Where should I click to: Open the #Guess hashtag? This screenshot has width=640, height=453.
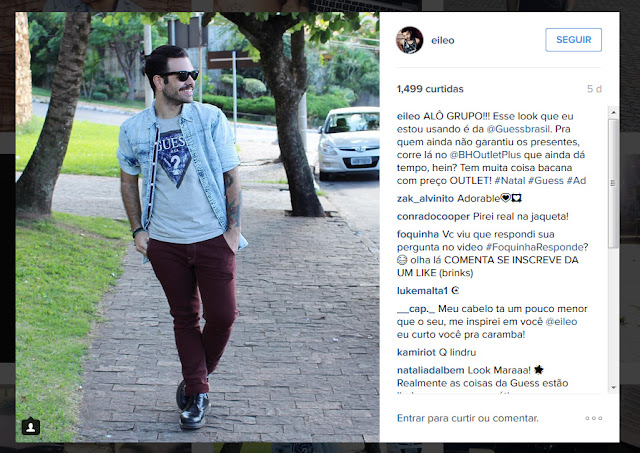pyautogui.click(x=546, y=180)
